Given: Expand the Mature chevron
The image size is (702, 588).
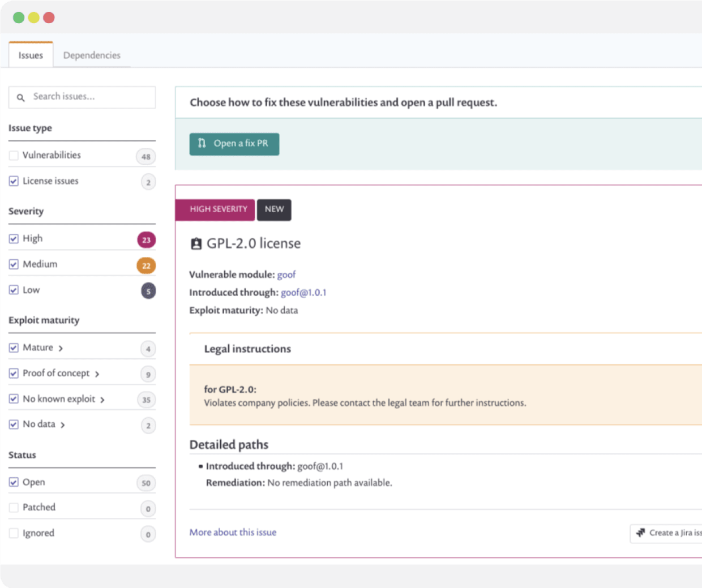Looking at the screenshot, I should tap(61, 348).
